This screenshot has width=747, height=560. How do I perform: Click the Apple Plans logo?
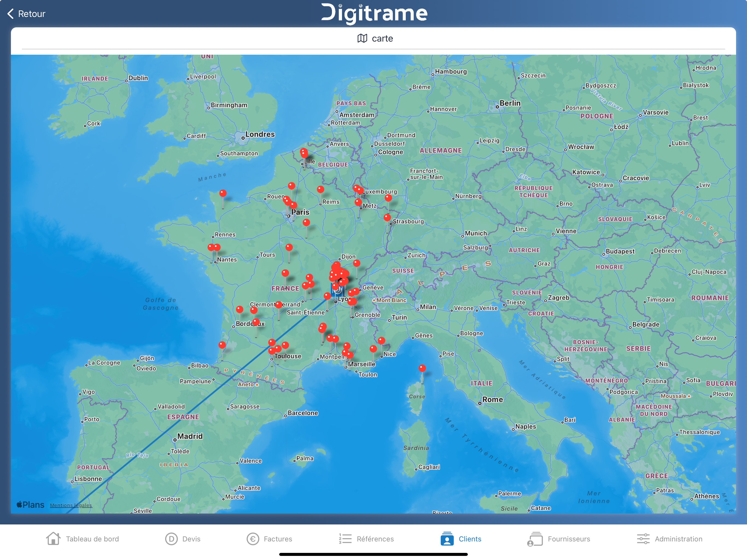(x=30, y=504)
